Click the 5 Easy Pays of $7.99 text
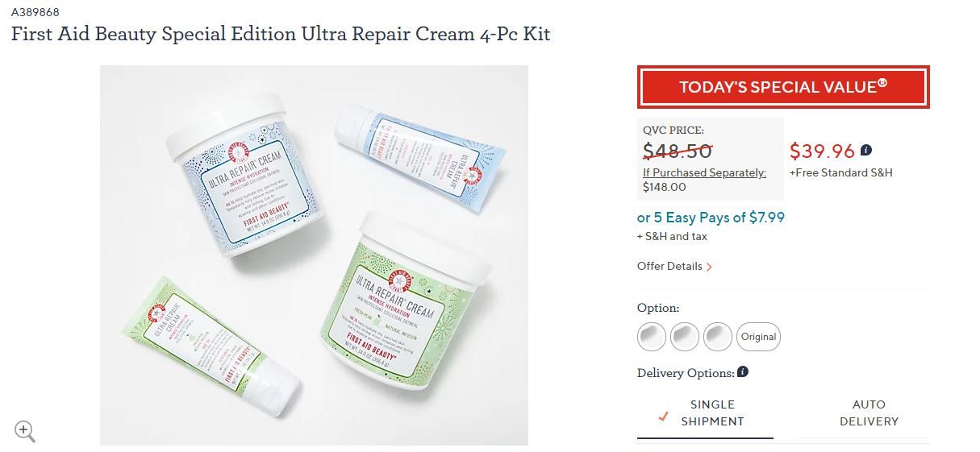 (x=711, y=218)
